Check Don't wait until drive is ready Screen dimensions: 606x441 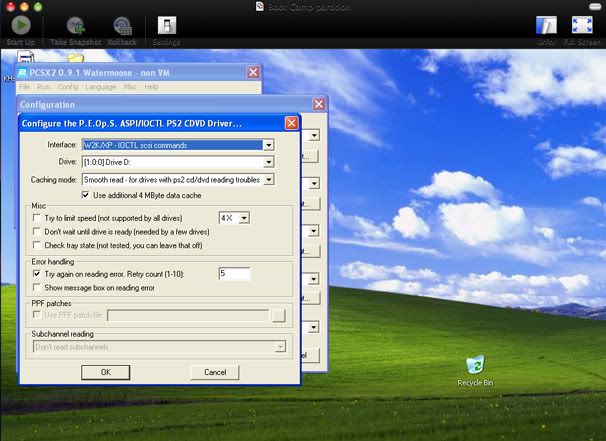(x=37, y=232)
